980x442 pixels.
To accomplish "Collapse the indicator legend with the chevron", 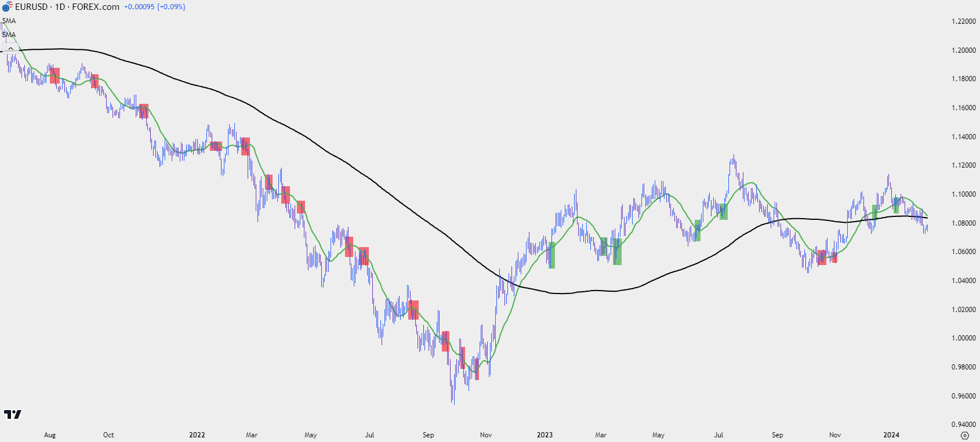I will pyautogui.click(x=10, y=49).
